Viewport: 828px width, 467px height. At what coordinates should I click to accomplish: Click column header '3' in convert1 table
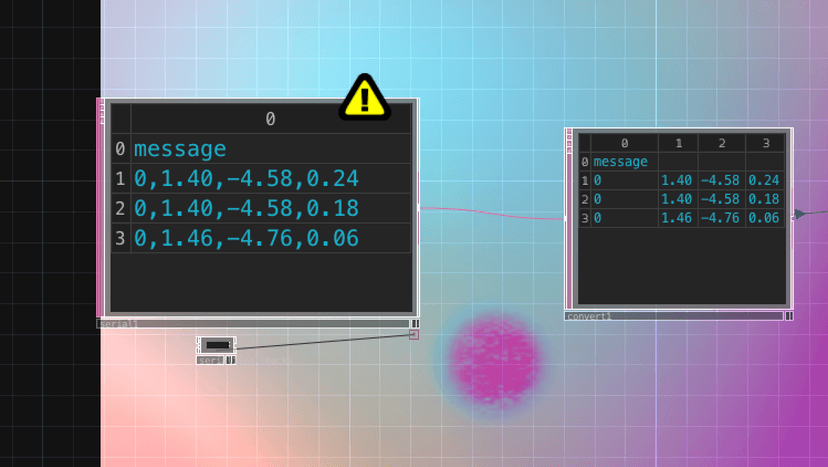point(766,143)
